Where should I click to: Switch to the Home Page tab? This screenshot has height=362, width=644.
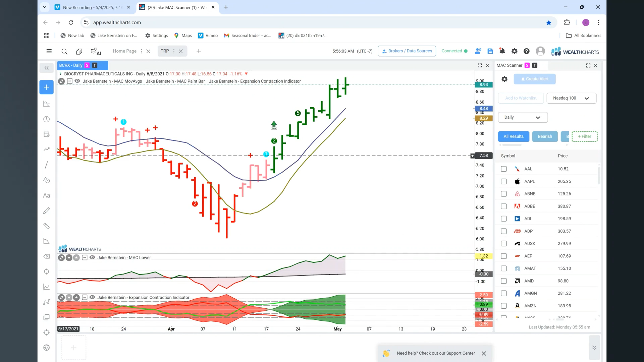(124, 51)
